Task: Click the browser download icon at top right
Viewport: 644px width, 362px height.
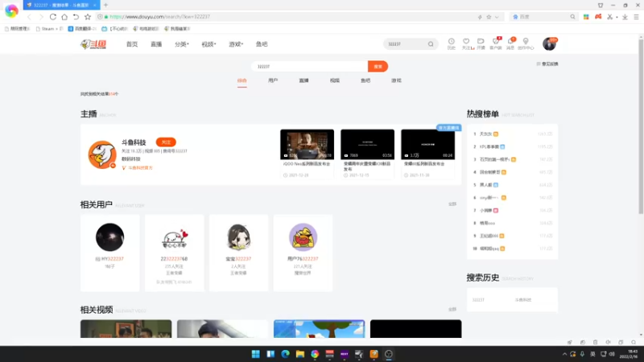Action: pos(625,17)
